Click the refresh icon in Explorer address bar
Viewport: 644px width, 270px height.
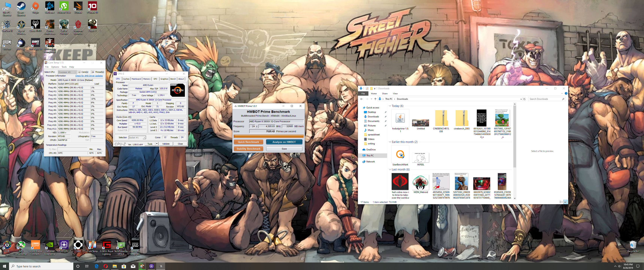pos(524,99)
